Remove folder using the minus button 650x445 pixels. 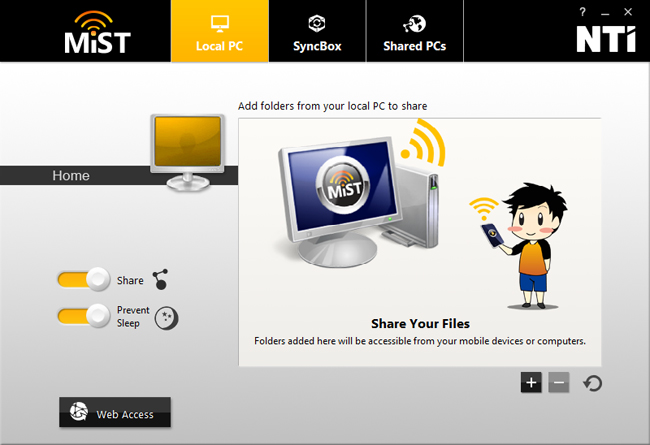point(558,382)
